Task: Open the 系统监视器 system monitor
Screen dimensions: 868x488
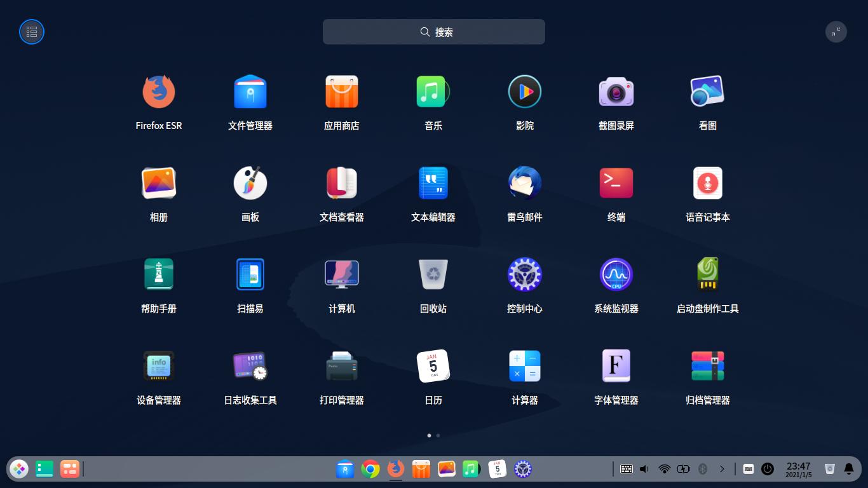Action: [x=616, y=275]
